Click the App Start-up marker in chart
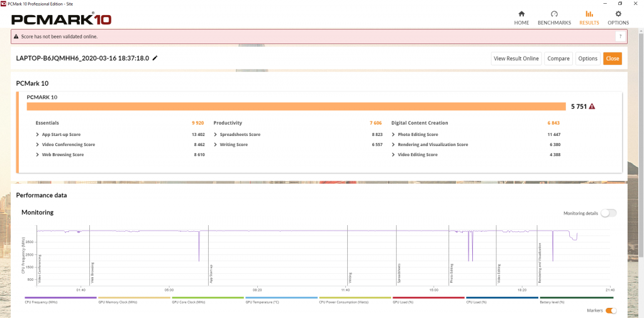This screenshot has height=318, width=644. tap(211, 275)
